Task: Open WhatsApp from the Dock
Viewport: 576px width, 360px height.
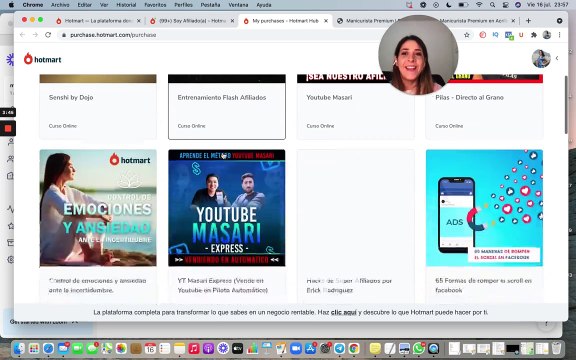Action: (x=418, y=348)
